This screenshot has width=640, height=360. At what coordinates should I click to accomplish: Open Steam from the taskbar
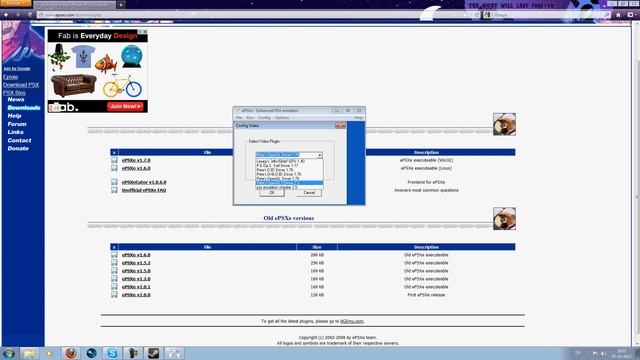(153, 353)
